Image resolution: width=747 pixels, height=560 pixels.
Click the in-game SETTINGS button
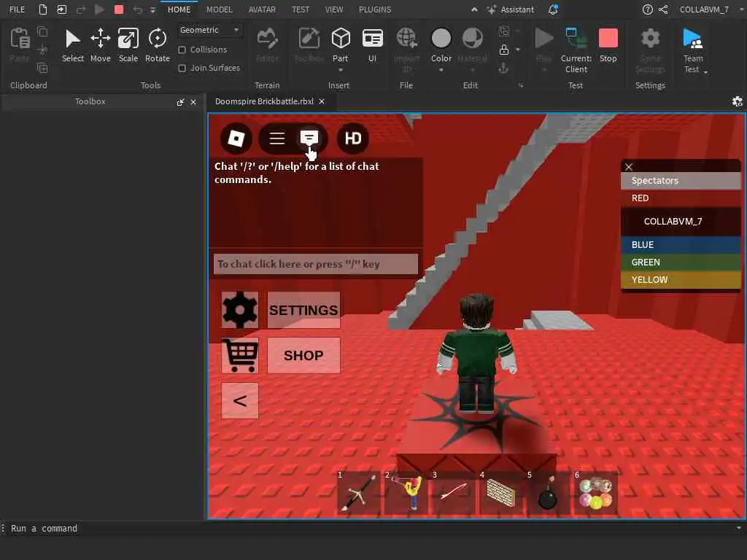coord(304,310)
